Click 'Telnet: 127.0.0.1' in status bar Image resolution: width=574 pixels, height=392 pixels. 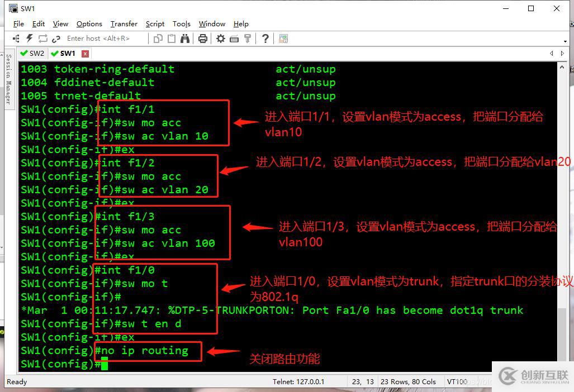click(298, 381)
